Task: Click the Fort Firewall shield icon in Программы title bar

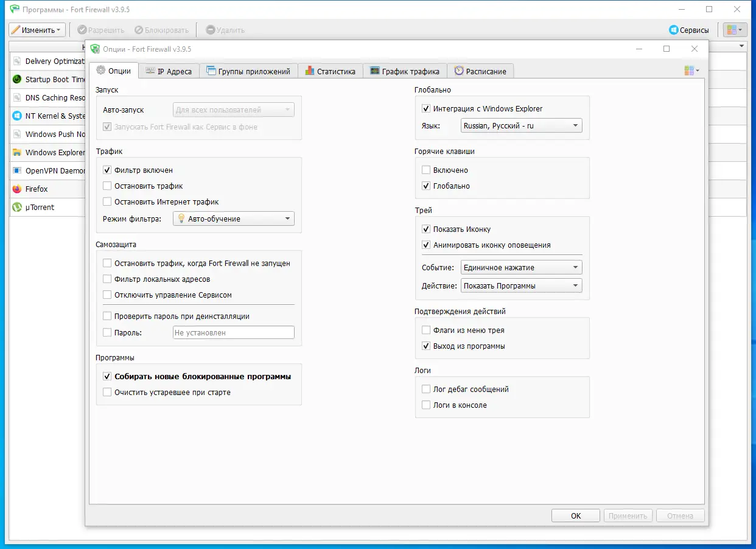Action: (15, 9)
